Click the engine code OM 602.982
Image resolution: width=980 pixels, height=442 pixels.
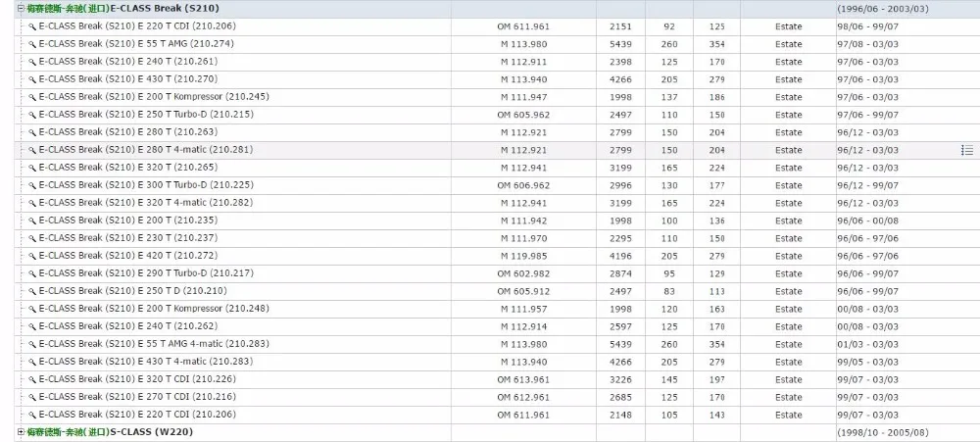point(523,273)
